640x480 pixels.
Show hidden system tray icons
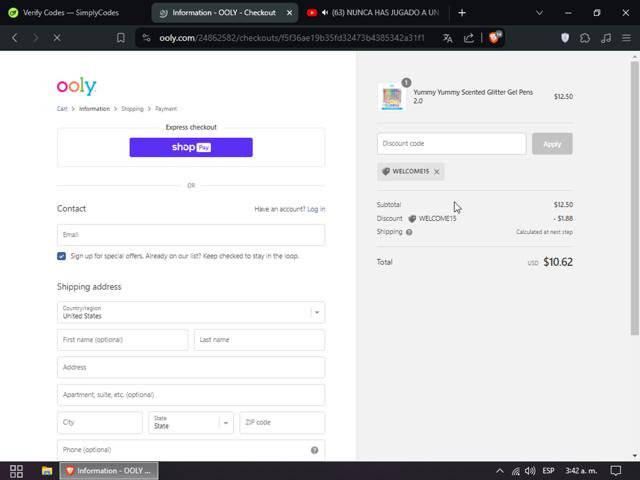[500, 471]
